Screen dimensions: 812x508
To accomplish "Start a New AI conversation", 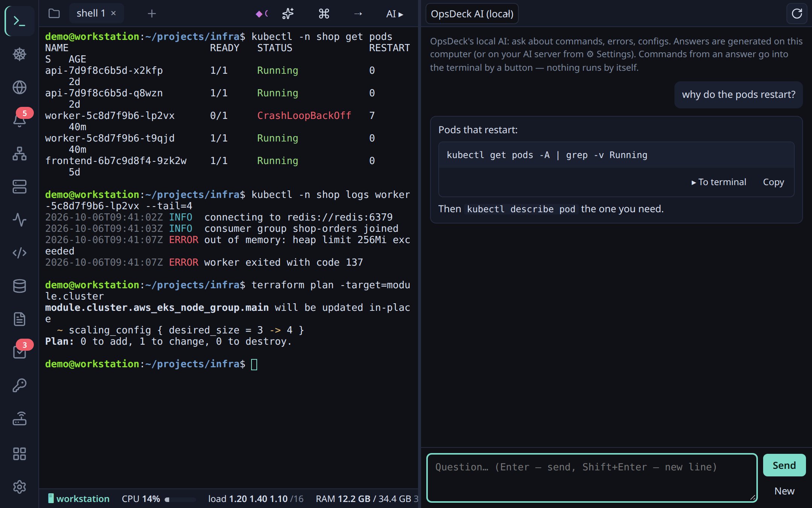I will click(x=784, y=491).
